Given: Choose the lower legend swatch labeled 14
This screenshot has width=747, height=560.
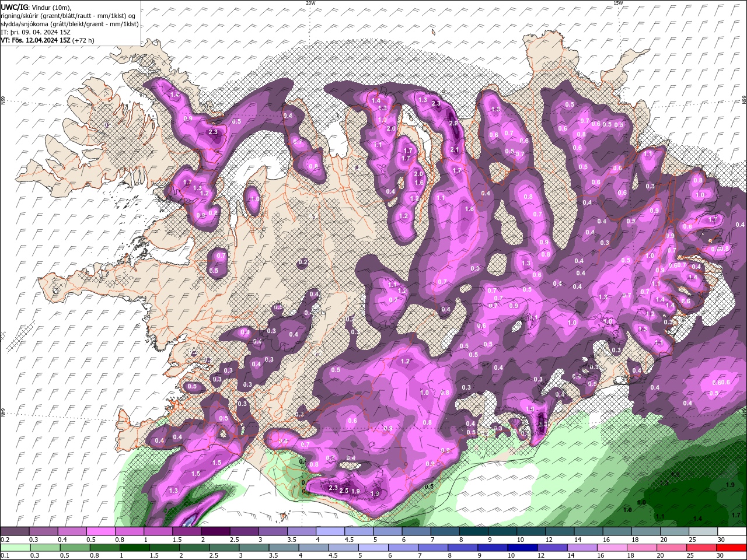Looking at the screenshot, I should click(582, 547).
